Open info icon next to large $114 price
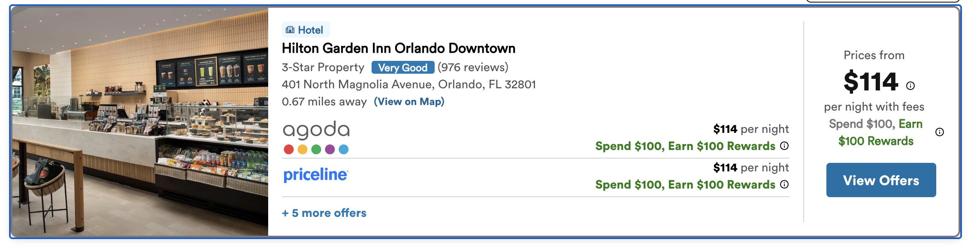 910,86
